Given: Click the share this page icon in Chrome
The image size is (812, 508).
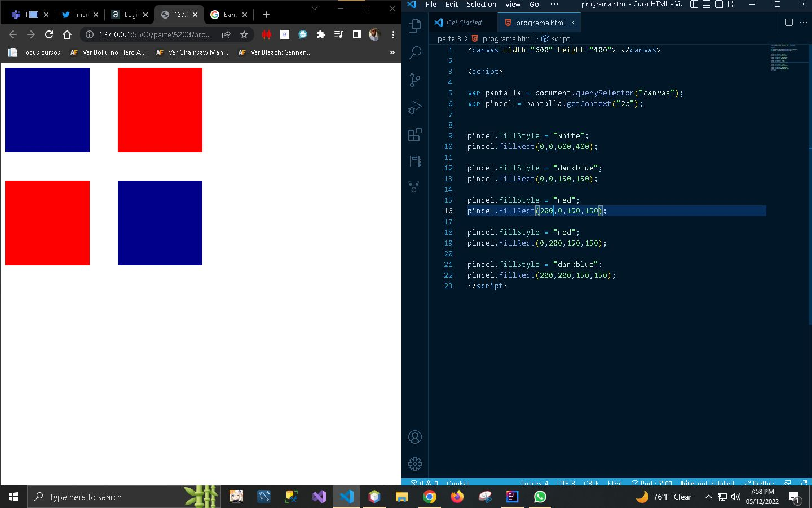Looking at the screenshot, I should [226, 34].
